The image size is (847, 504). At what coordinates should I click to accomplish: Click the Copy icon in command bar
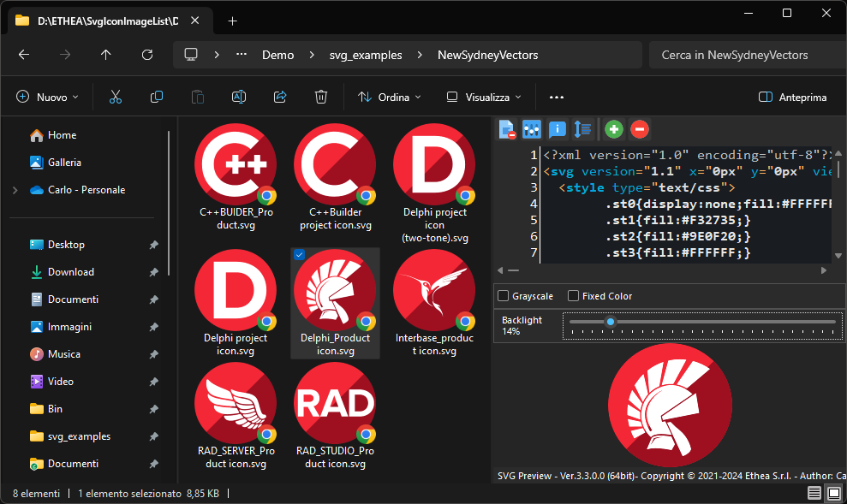click(x=157, y=98)
